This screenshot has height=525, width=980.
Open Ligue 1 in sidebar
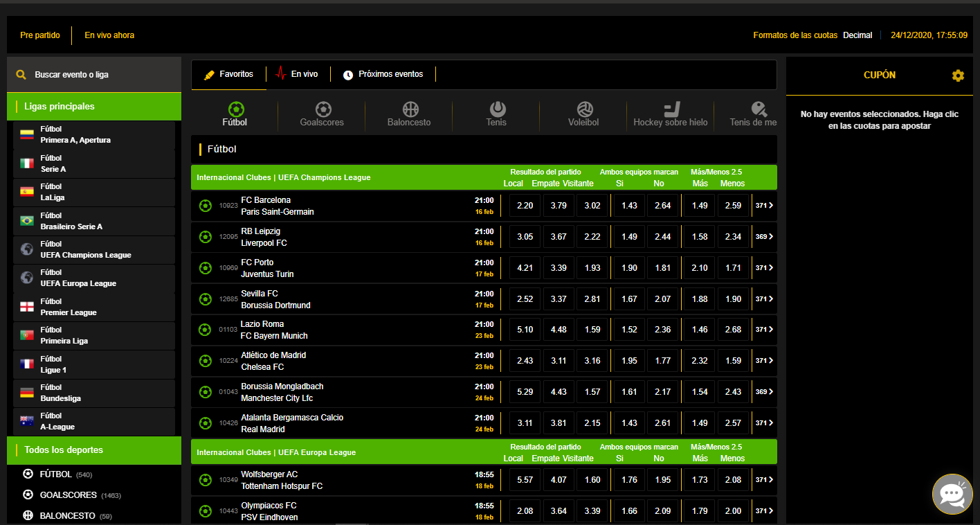point(94,364)
